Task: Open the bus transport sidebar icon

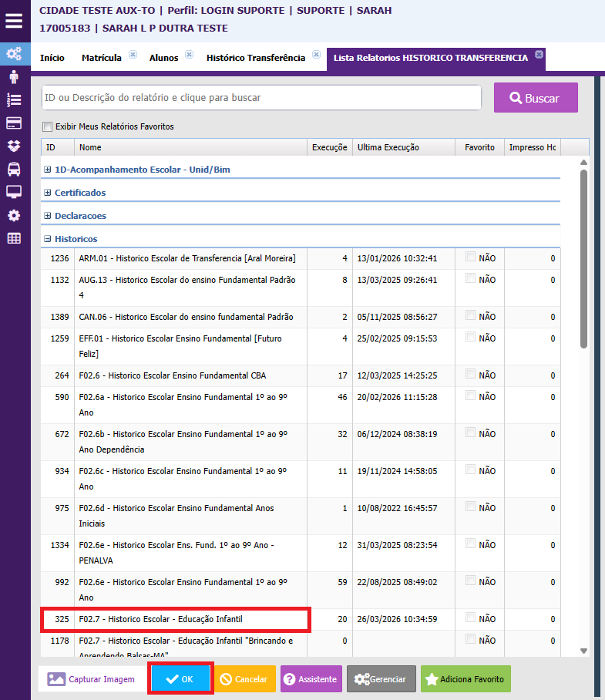Action: (14, 169)
